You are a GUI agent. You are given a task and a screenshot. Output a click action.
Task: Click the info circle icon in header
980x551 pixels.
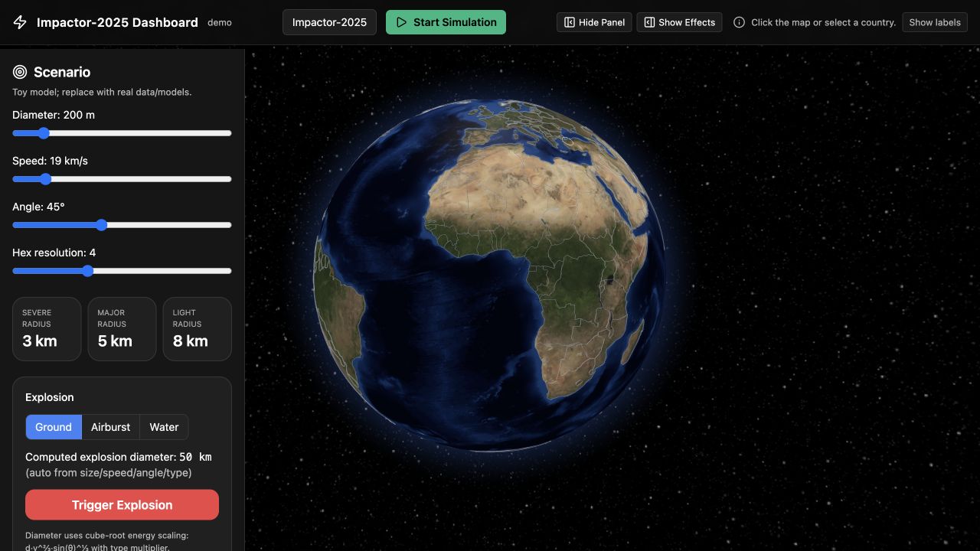click(739, 22)
